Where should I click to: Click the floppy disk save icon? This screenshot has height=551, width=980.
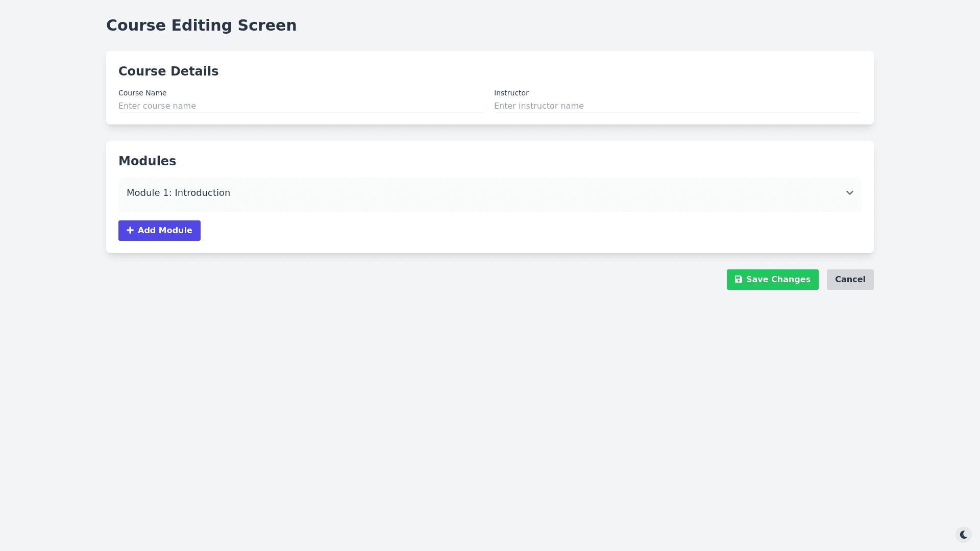738,280
